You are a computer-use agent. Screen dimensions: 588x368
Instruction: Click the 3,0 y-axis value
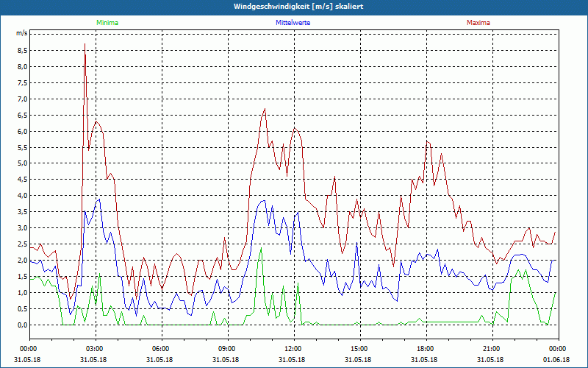tap(23, 228)
